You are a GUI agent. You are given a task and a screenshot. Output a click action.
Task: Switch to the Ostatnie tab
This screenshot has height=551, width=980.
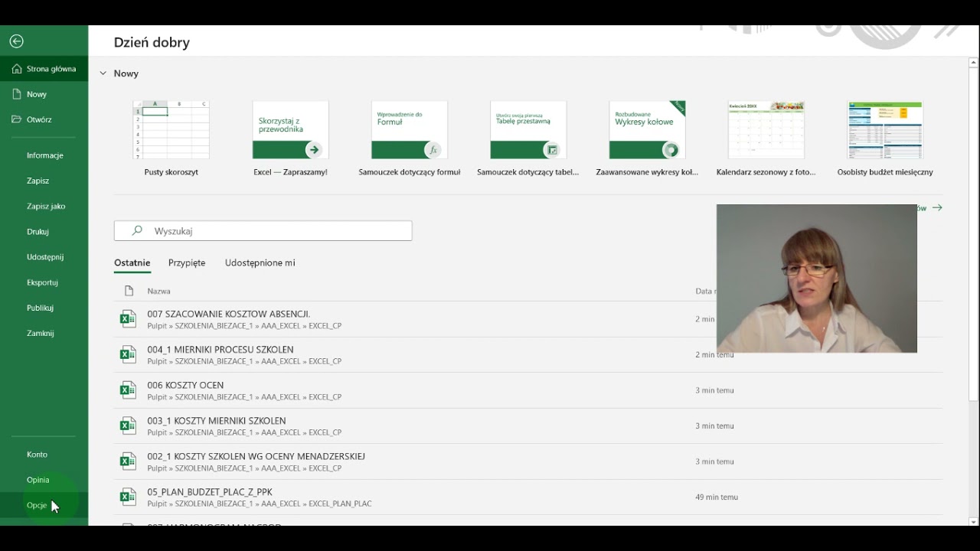(x=132, y=262)
